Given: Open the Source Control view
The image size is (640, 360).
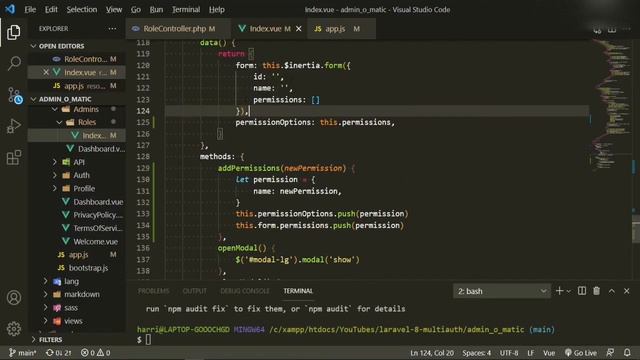Looking at the screenshot, I should click(x=14, y=95).
